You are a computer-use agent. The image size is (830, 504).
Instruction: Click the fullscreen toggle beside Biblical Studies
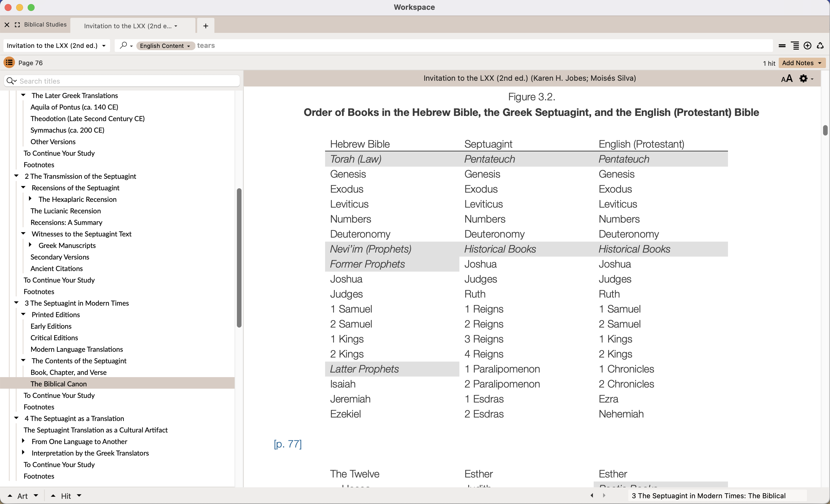[17, 25]
